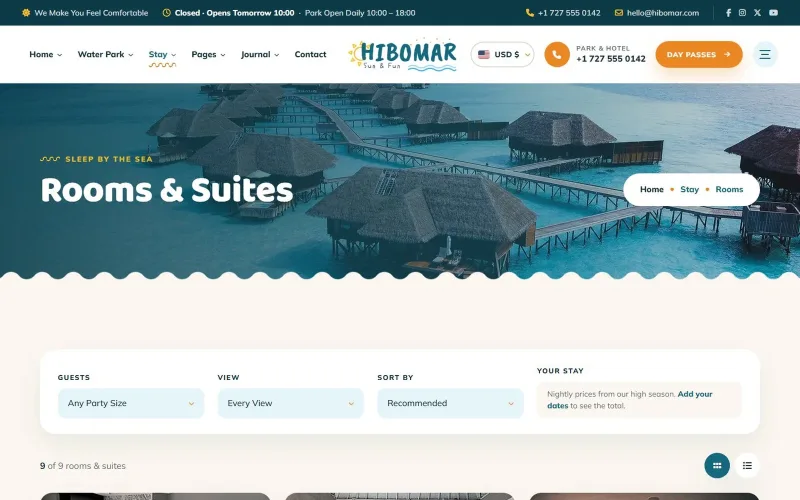
Task: Click Park Open Daily 10:00 – 18:00 text
Action: [x=360, y=13]
